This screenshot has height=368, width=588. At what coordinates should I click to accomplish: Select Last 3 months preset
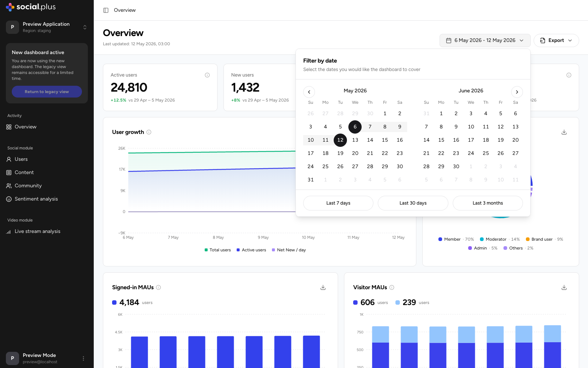tap(488, 203)
